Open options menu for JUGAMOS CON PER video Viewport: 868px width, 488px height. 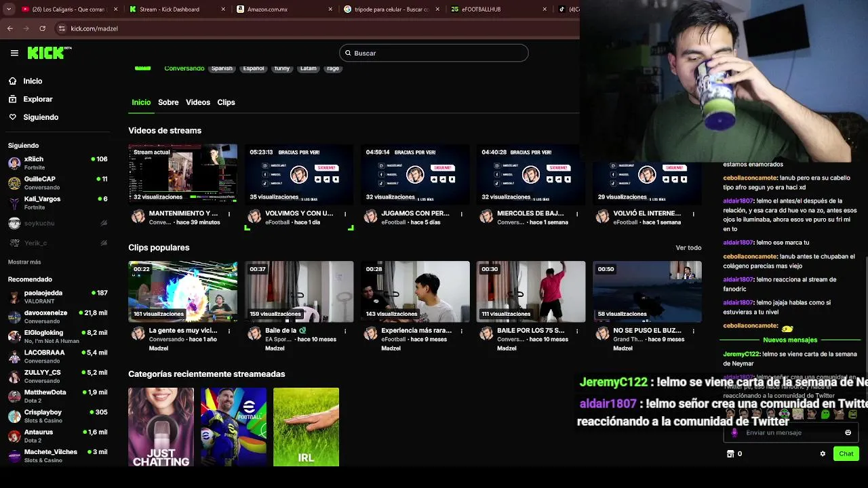point(461,213)
